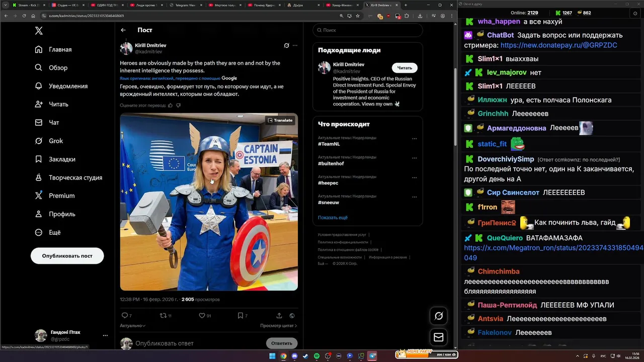This screenshot has height=362, width=644.
Task: Click the share upload icon
Action: (279, 316)
